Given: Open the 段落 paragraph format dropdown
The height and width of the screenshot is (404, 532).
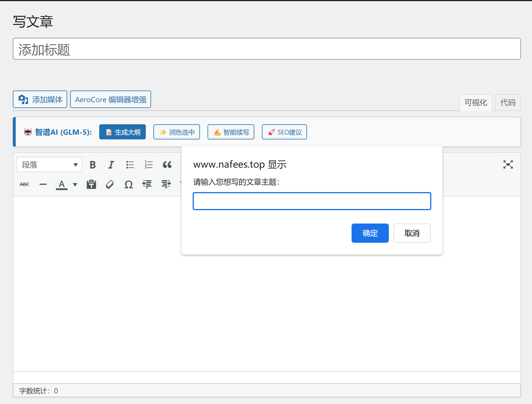Looking at the screenshot, I should (x=49, y=165).
